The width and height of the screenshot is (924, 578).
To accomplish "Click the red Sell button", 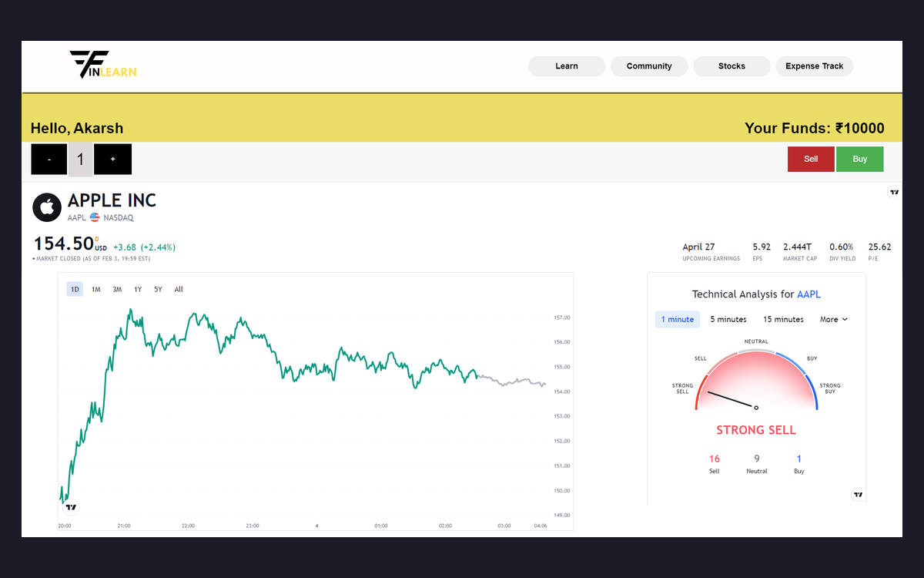I will (811, 159).
